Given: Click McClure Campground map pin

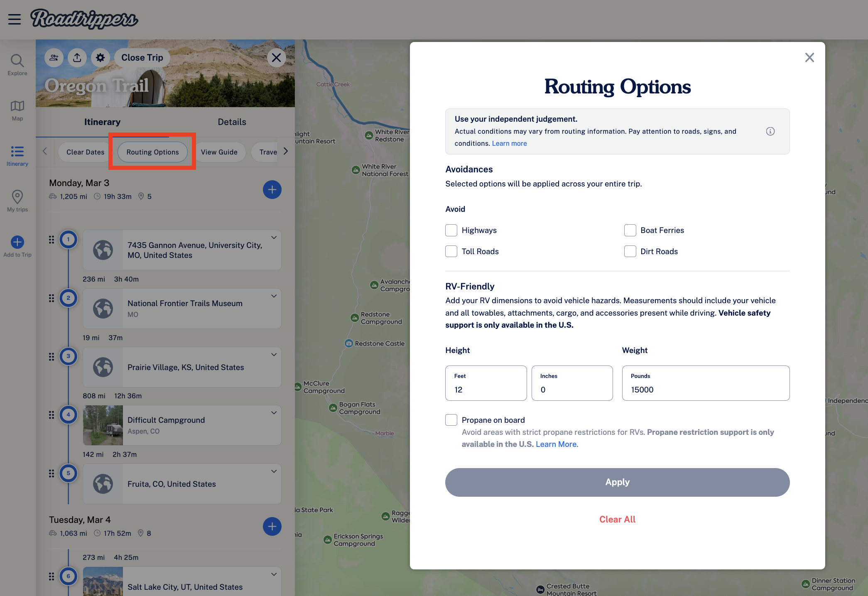Looking at the screenshot, I should pos(298,387).
